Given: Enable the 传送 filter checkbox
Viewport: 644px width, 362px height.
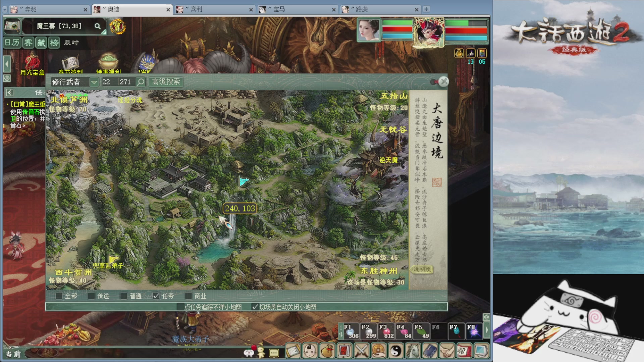Looking at the screenshot, I should (x=91, y=296).
